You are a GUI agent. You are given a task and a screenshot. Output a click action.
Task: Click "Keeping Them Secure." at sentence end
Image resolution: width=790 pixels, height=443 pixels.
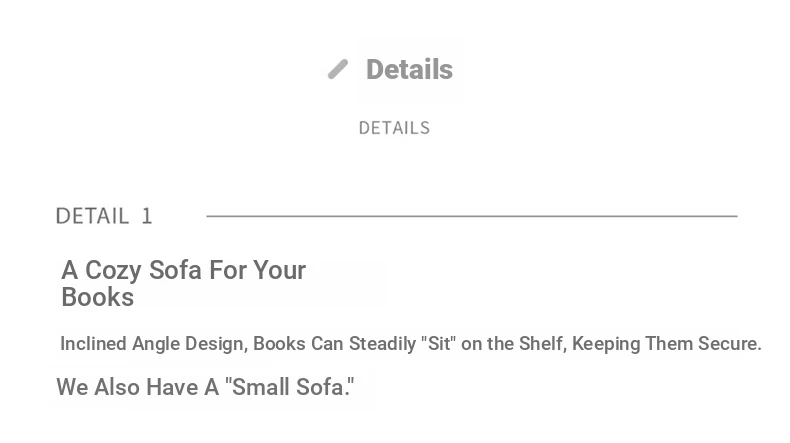667,344
